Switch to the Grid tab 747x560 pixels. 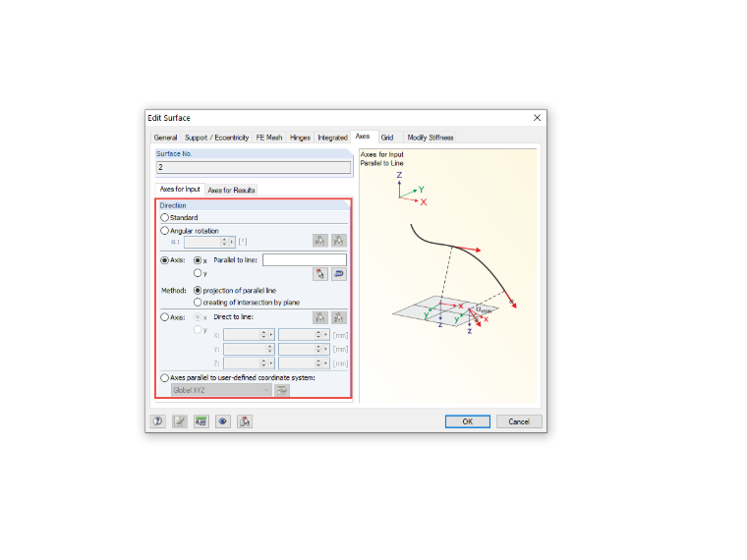(387, 138)
